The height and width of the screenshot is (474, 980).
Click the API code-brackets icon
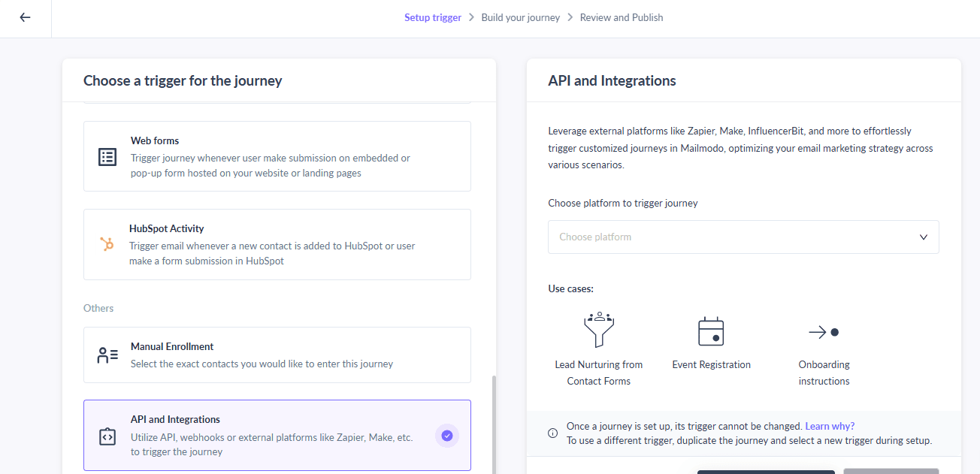[x=107, y=436]
